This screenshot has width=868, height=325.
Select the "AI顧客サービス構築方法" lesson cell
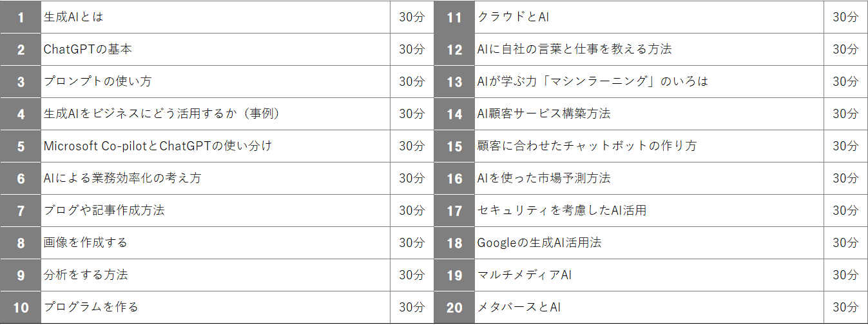pyautogui.click(x=543, y=114)
